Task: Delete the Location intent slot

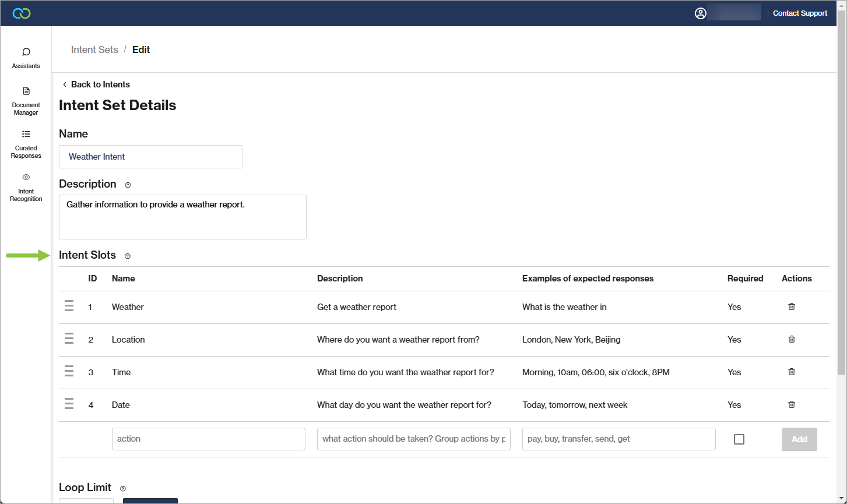Action: (x=791, y=339)
